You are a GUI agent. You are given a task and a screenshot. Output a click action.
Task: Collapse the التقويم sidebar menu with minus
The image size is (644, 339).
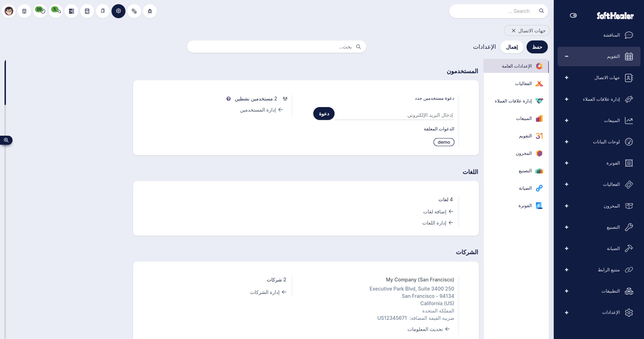(567, 56)
